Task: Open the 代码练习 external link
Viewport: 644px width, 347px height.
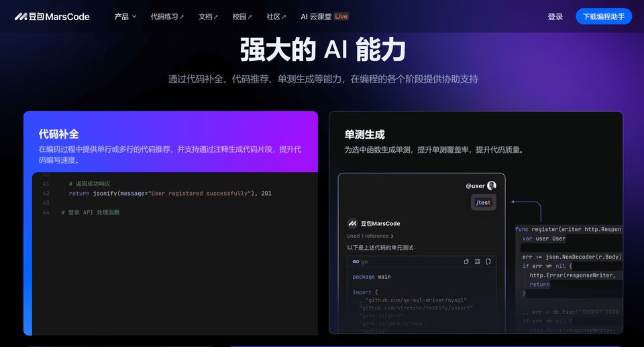Action: coord(167,17)
